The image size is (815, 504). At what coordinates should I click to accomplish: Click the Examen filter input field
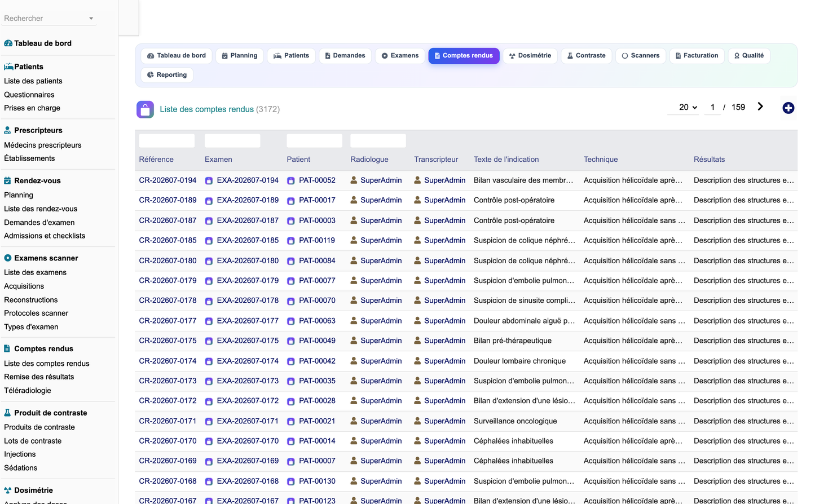(232, 141)
